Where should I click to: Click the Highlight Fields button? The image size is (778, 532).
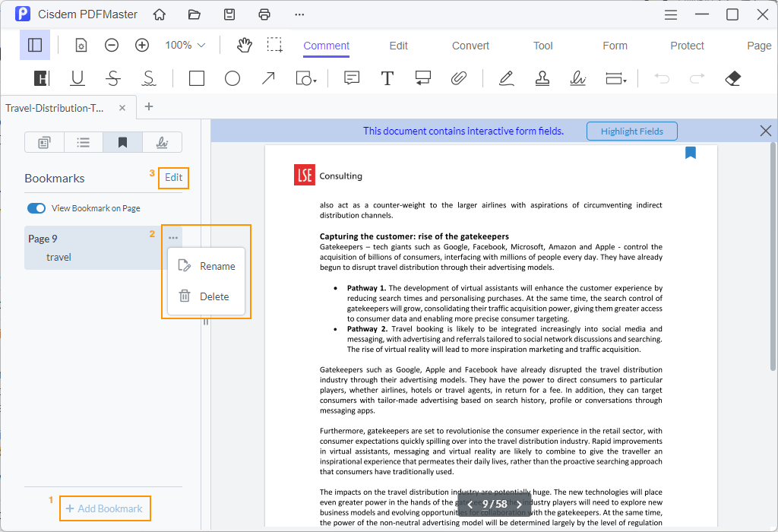[631, 131]
